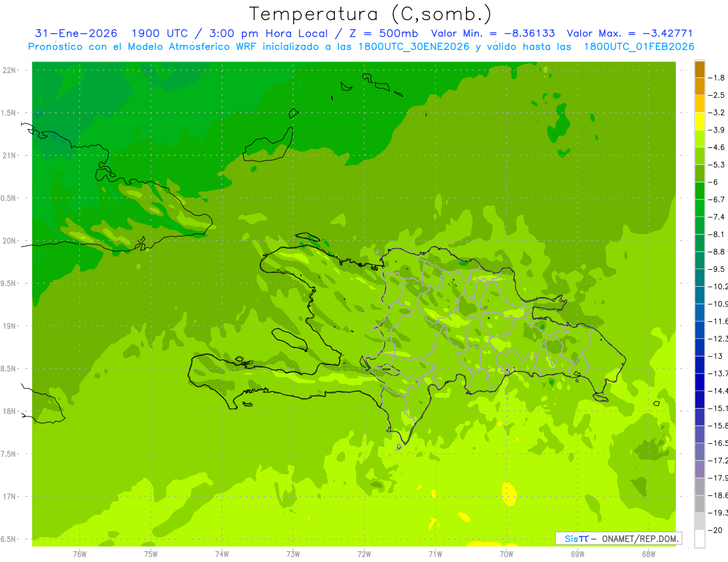Click the '68W' longitude label

click(649, 554)
